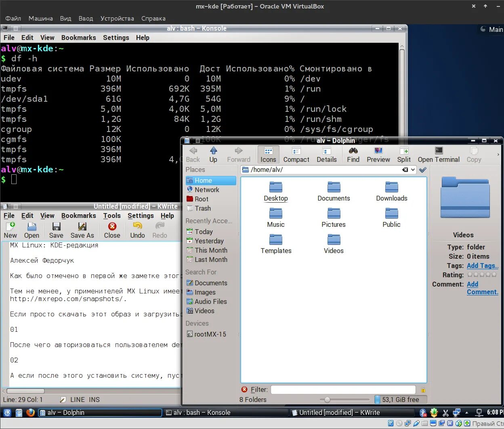Open location history dropdown in Dolphin
504x429 pixels.
click(x=413, y=170)
